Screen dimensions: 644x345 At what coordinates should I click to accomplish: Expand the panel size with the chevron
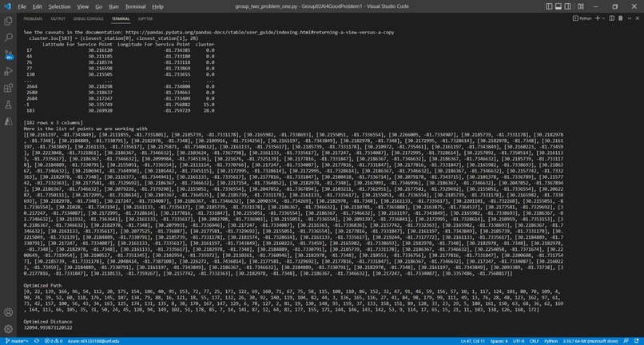coord(630,18)
